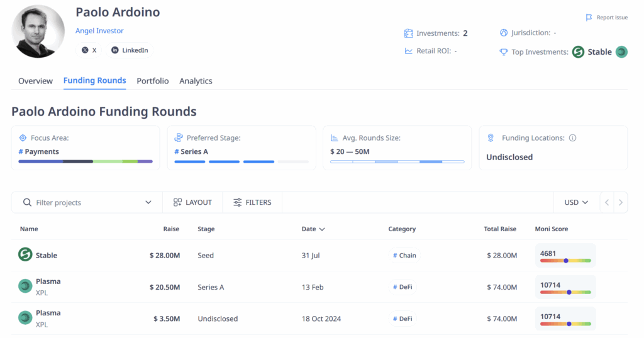This screenshot has height=338, width=644.
Task: Click the Report issue flag icon
Action: click(589, 18)
